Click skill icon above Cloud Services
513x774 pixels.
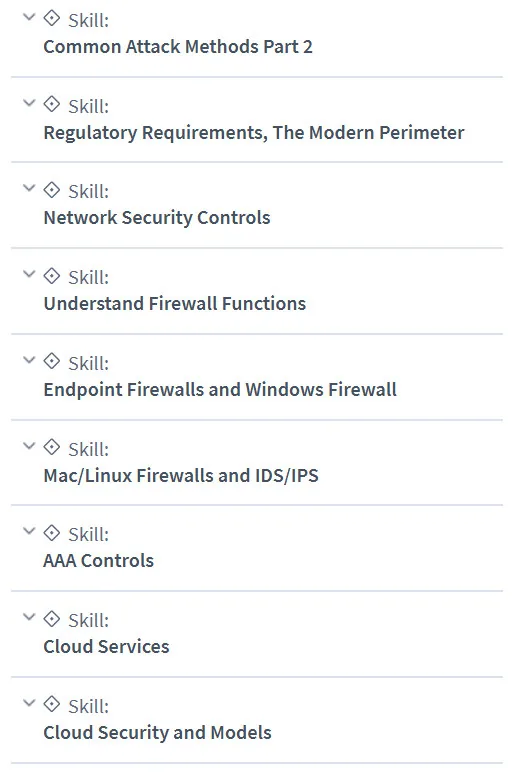[x=51, y=619]
